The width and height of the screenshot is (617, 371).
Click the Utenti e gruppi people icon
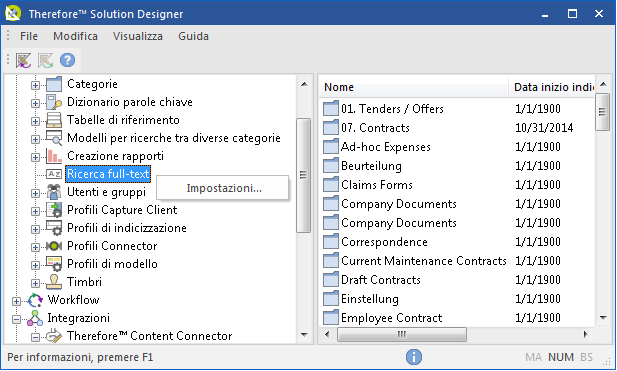pyautogui.click(x=54, y=192)
